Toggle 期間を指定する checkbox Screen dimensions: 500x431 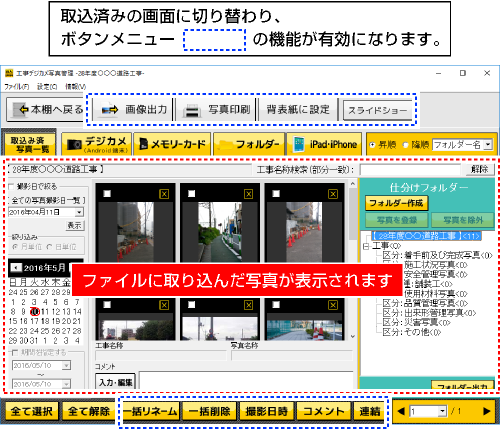click(x=15, y=352)
